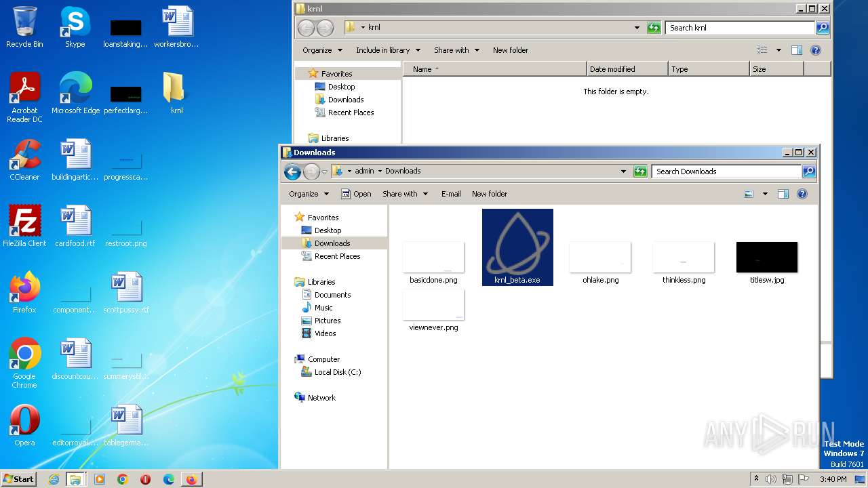Viewport: 868px width, 488px height.
Task: Click admin in Downloads address breadcrumb
Action: click(x=364, y=171)
